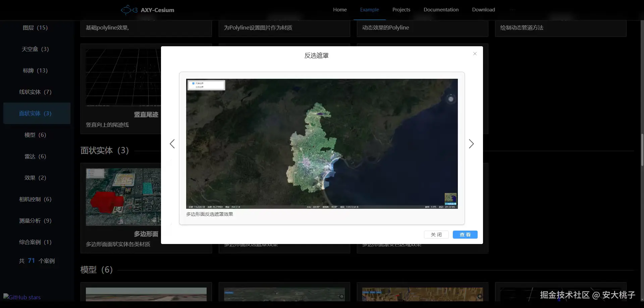Close the 反选遮罩 dialog with the X icon
The width and height of the screenshot is (644, 308).
tap(475, 54)
